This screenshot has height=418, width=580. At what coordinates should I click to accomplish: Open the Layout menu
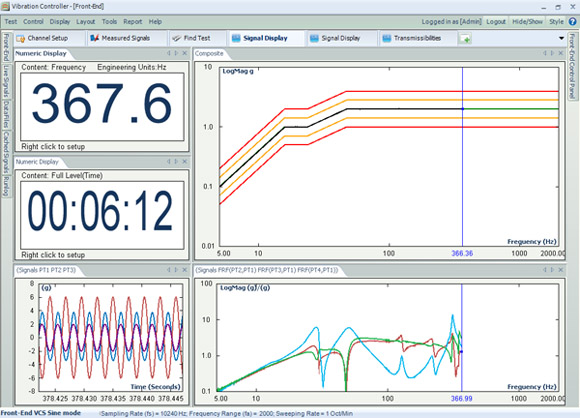click(85, 21)
